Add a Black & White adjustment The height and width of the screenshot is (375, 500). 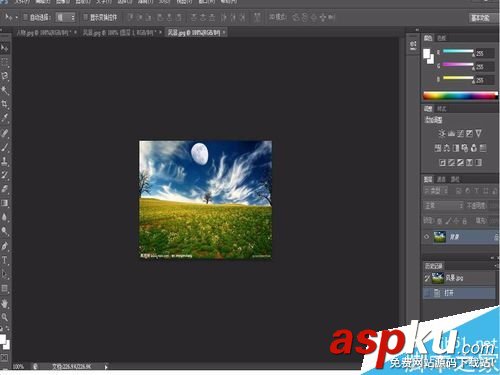coord(456,148)
